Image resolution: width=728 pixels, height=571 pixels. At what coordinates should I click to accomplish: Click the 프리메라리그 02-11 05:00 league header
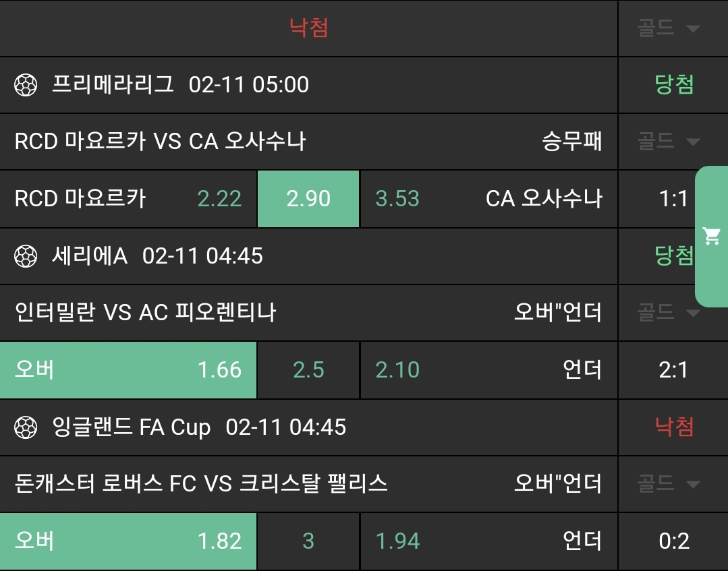[x=180, y=85]
